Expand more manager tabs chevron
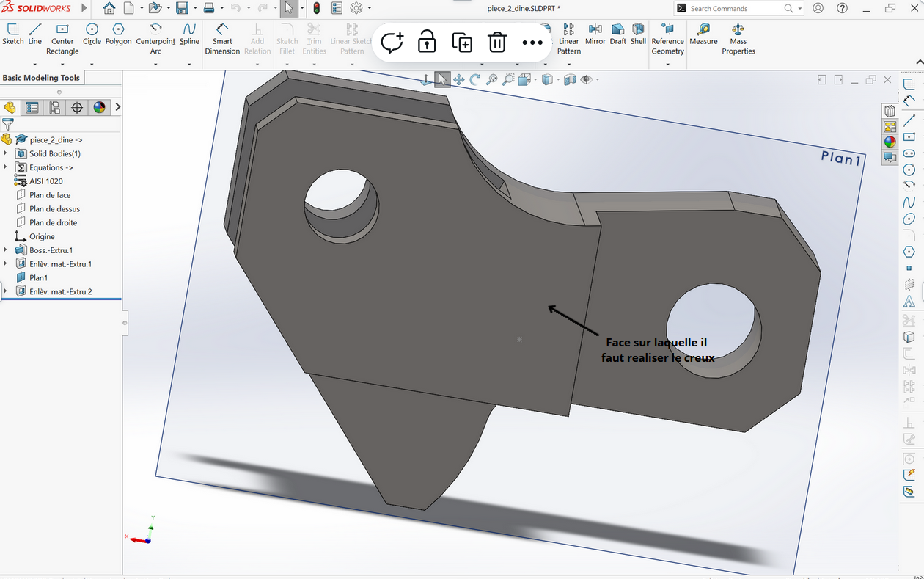Viewport: 924px width, 579px height. coord(117,107)
